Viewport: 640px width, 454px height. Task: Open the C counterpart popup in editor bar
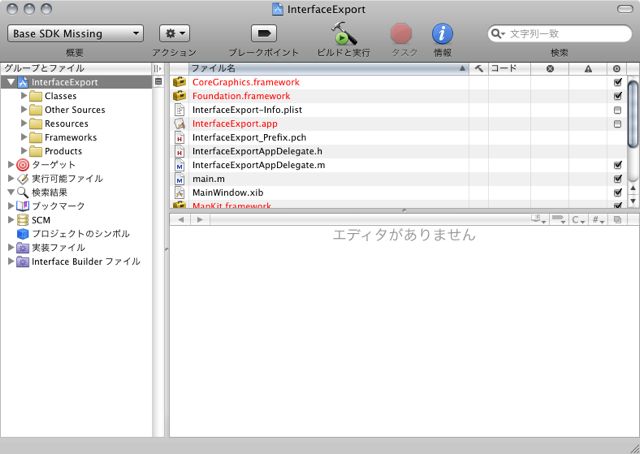click(x=578, y=220)
